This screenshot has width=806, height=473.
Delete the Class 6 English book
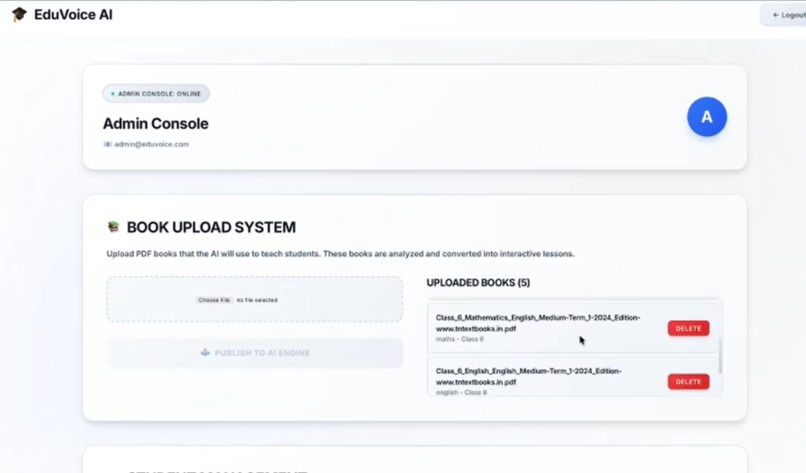pyautogui.click(x=688, y=381)
